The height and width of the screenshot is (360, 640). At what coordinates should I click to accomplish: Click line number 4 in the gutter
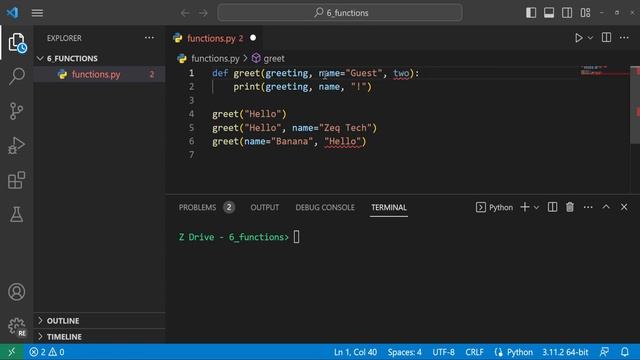tap(191, 114)
